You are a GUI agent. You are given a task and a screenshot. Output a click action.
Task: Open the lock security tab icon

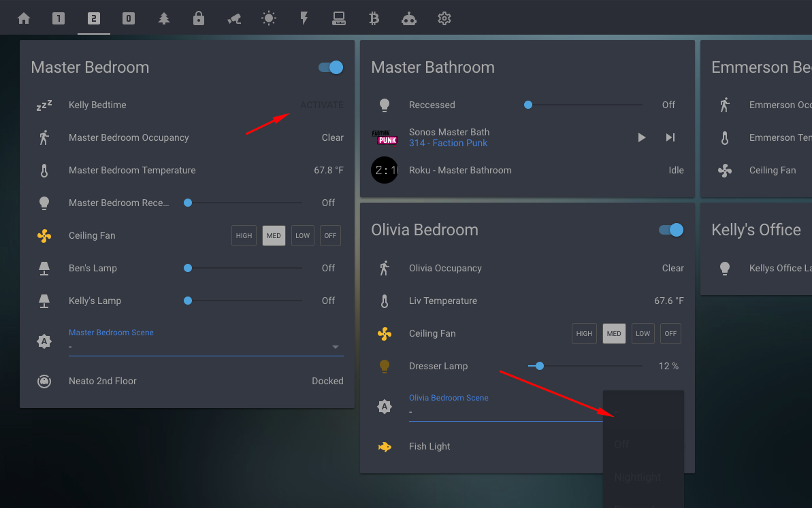[x=199, y=18]
